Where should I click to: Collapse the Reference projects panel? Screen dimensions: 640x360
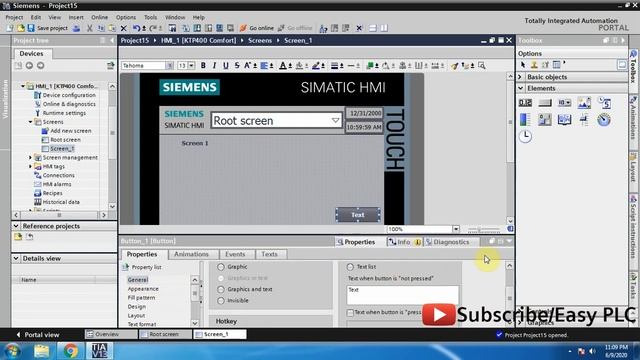[x=16, y=226]
